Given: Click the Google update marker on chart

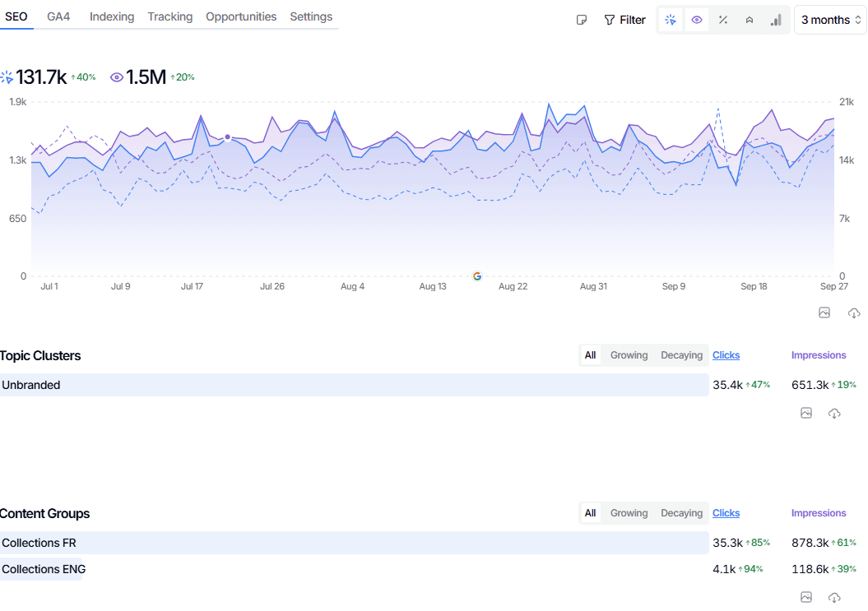Looking at the screenshot, I should click(477, 276).
